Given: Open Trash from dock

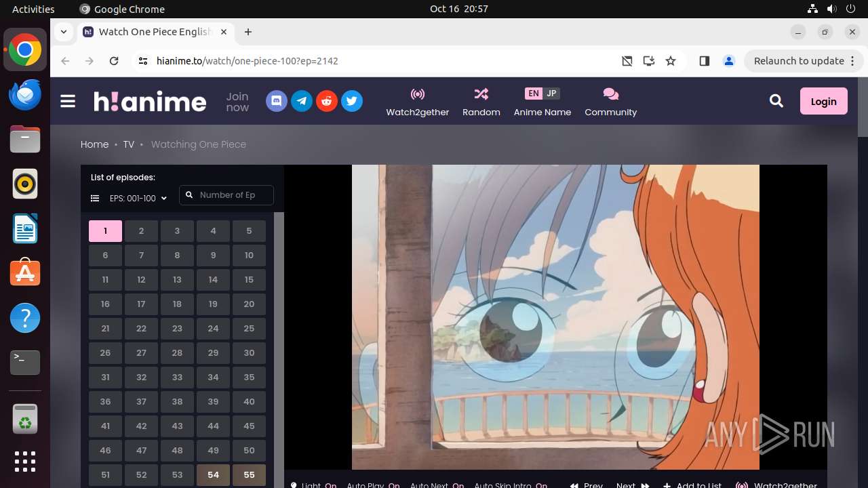Looking at the screenshot, I should (25, 419).
